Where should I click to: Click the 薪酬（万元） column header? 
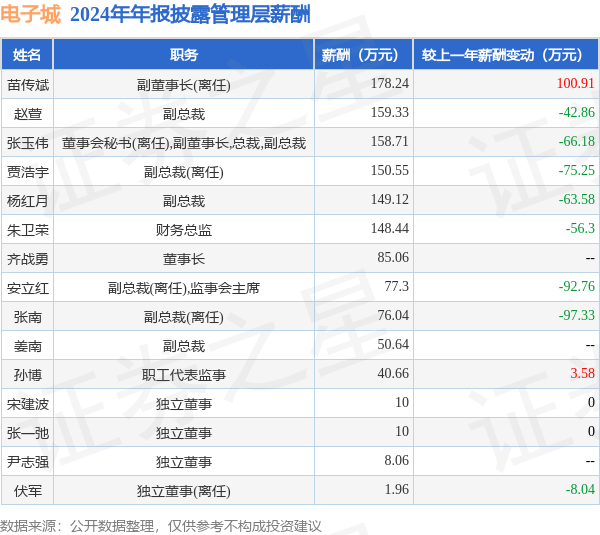coord(364,55)
